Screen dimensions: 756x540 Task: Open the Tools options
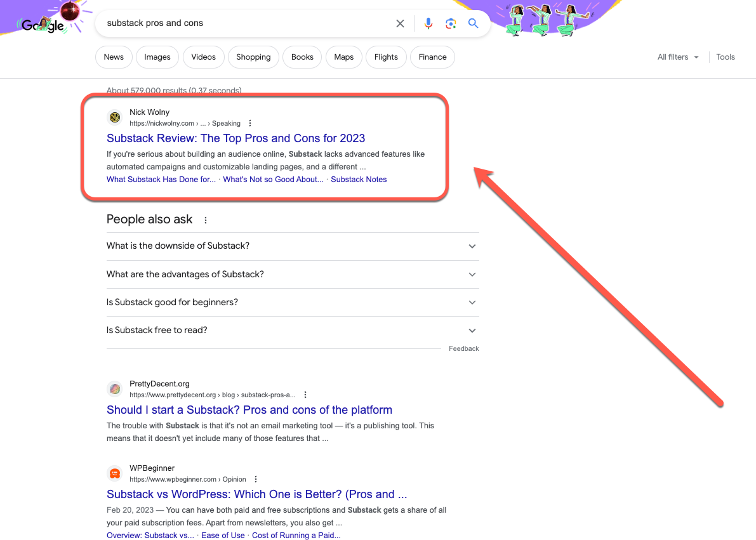(x=725, y=57)
